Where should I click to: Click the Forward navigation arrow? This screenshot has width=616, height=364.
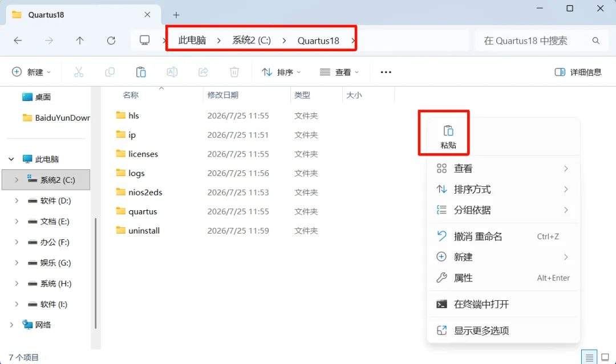point(48,40)
